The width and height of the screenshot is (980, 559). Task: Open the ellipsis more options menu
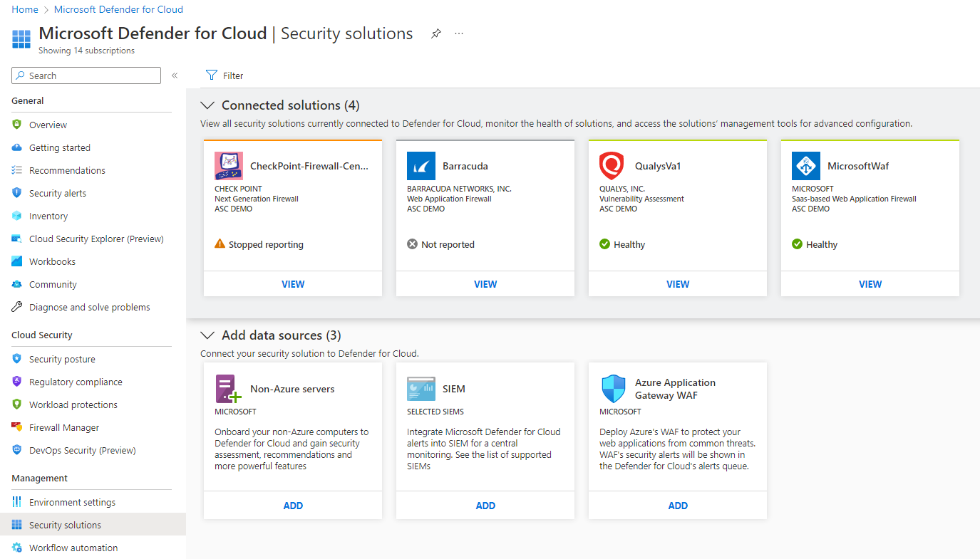click(459, 33)
